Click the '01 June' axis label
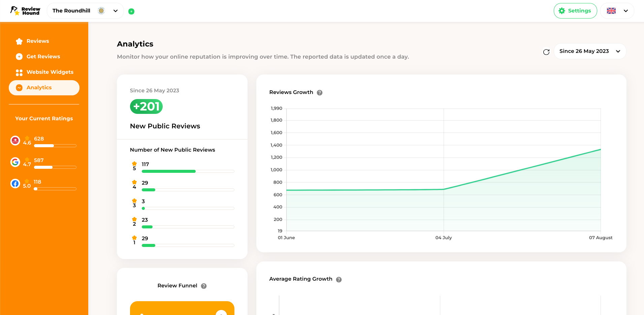The height and width of the screenshot is (315, 644). tap(286, 238)
